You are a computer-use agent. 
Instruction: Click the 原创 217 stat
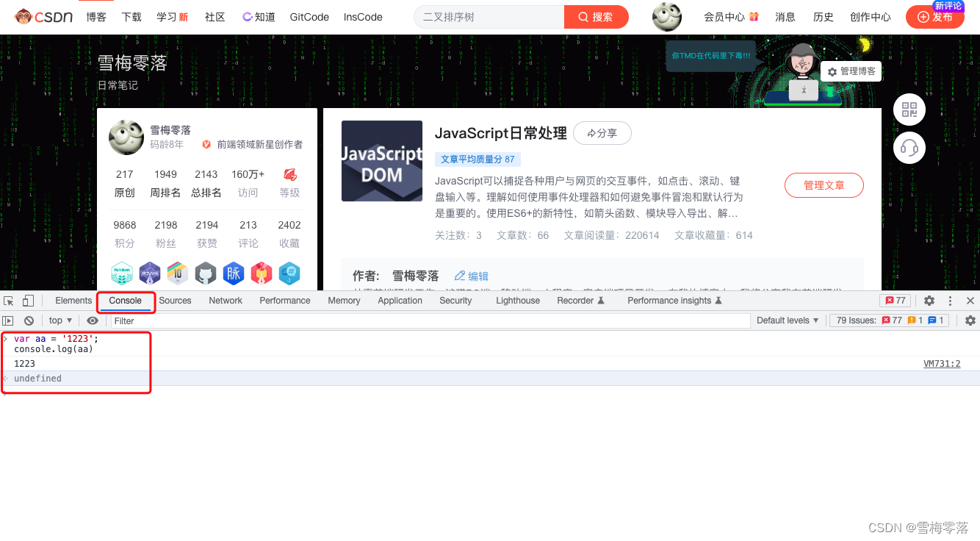(x=125, y=184)
